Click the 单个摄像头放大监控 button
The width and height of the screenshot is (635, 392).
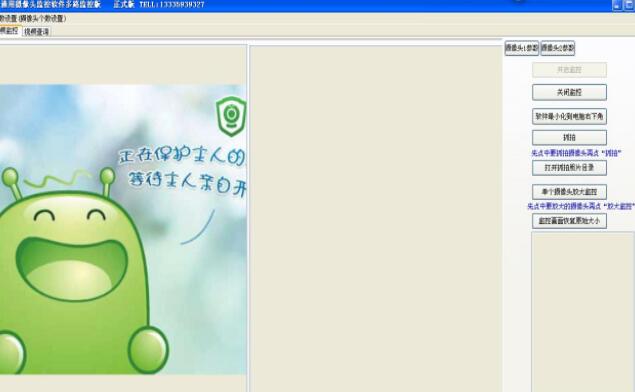(x=569, y=192)
